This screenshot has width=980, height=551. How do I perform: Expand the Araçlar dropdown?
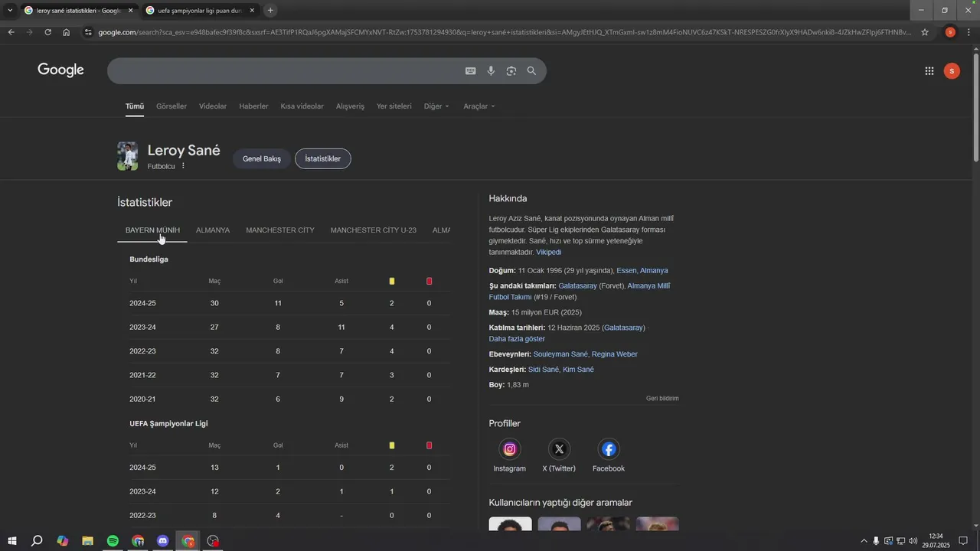point(479,106)
